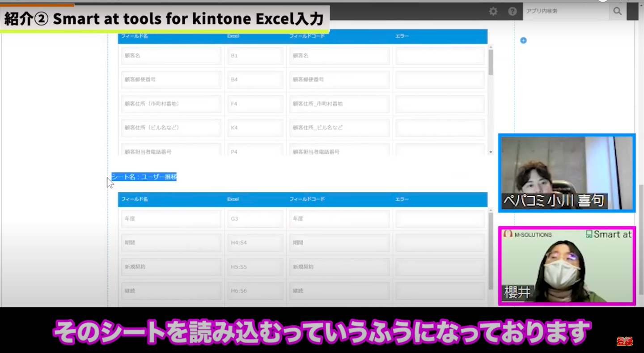Click the 顧客名 field name input
The width and height of the screenshot is (644, 353).
(x=171, y=55)
